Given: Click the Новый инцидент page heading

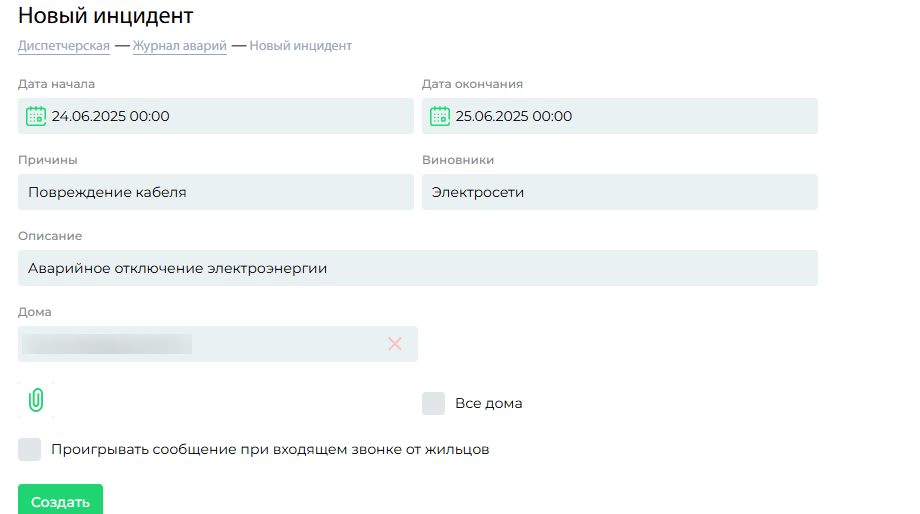Looking at the screenshot, I should (x=106, y=16).
